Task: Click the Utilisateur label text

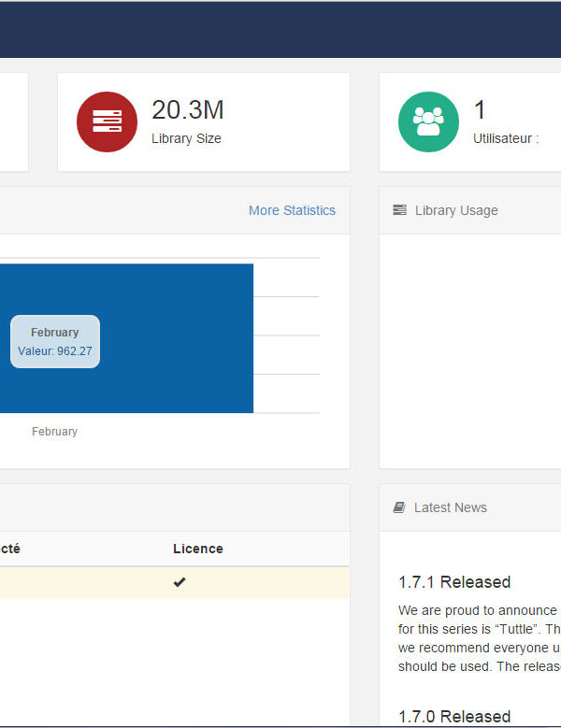Action: click(x=505, y=138)
